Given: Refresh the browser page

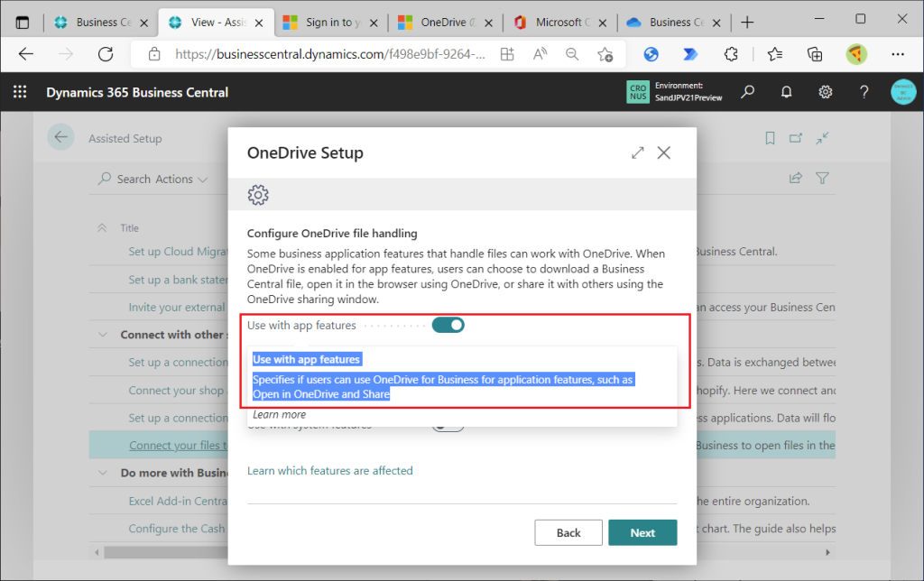Looking at the screenshot, I should pyautogui.click(x=106, y=54).
